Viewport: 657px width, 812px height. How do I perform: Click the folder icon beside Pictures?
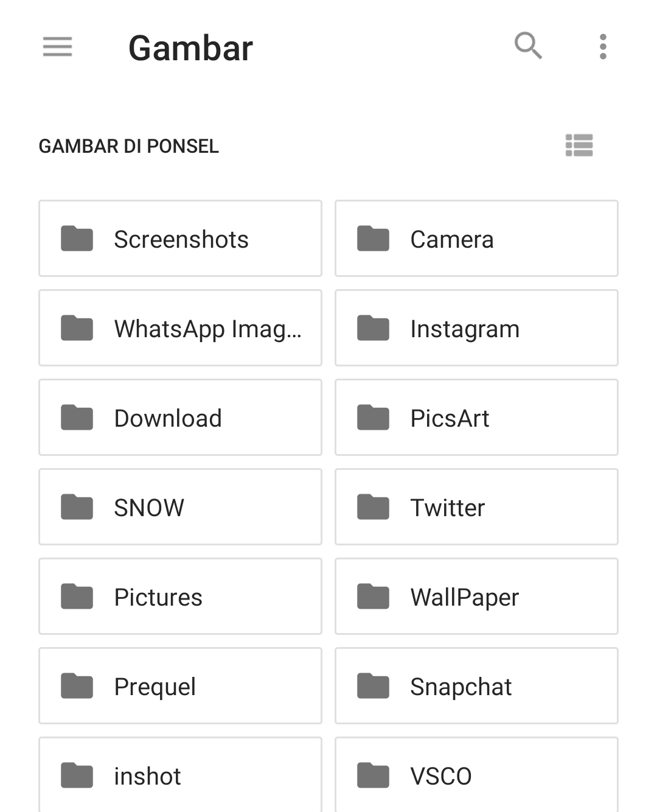(x=77, y=597)
